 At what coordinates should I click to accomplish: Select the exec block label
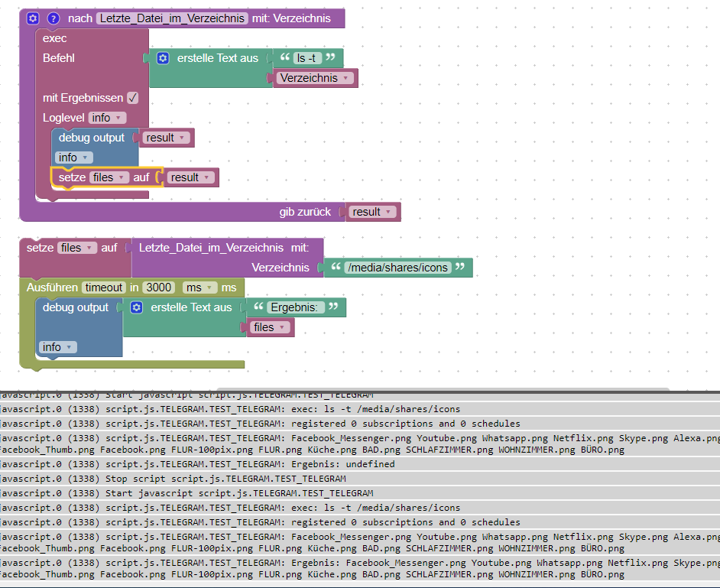click(x=54, y=38)
